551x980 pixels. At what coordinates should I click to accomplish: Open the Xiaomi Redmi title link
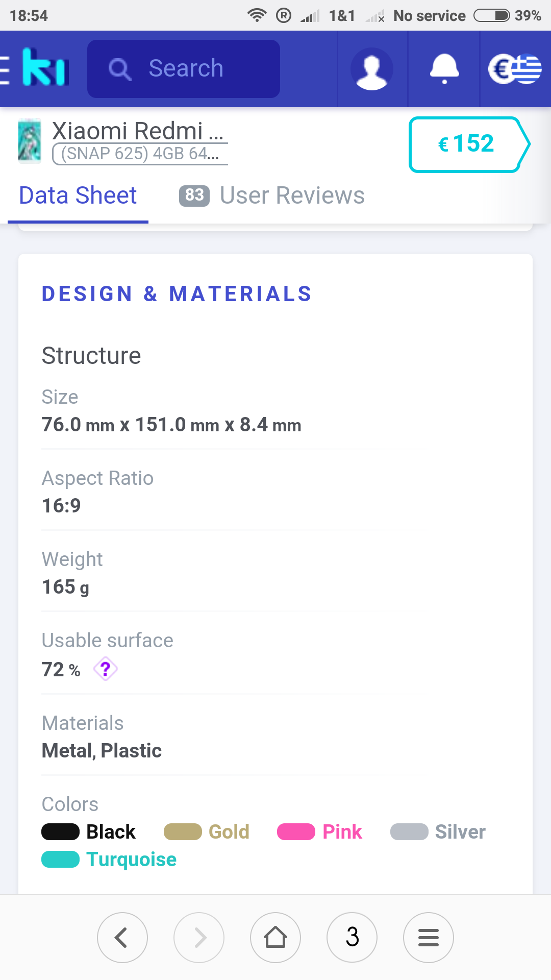click(x=138, y=131)
